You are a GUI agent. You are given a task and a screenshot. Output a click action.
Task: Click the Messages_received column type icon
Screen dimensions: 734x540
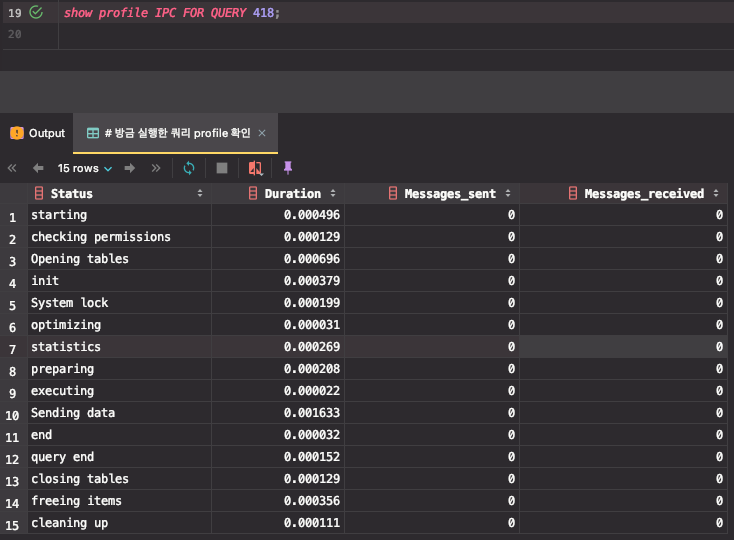(573, 193)
